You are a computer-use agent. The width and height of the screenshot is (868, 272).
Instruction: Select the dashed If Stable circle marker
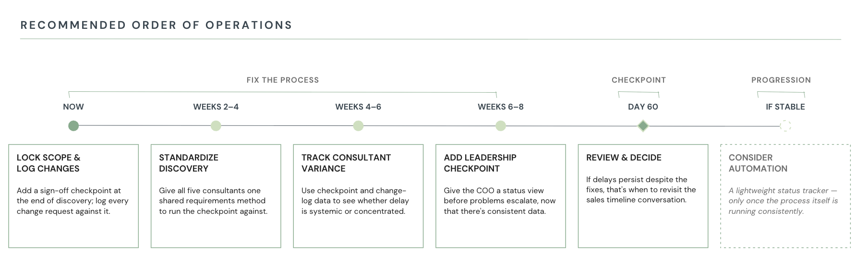785,126
